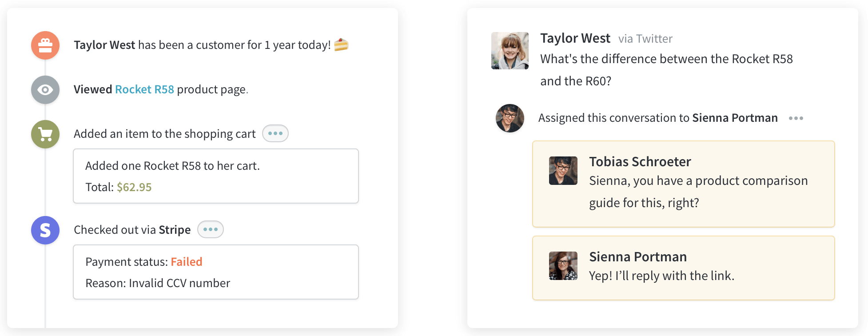This screenshot has width=868, height=336.
Task: Click the purple Stripe S icon
Action: tap(45, 230)
